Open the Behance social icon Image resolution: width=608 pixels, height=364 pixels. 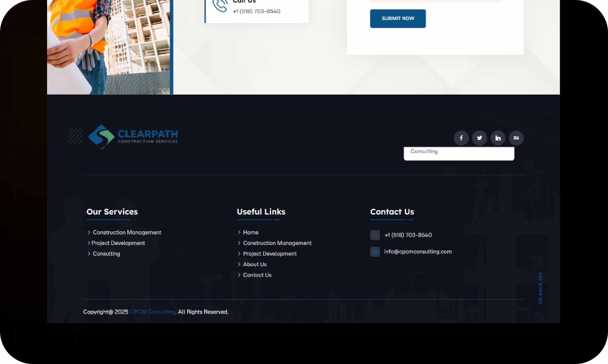pyautogui.click(x=516, y=138)
